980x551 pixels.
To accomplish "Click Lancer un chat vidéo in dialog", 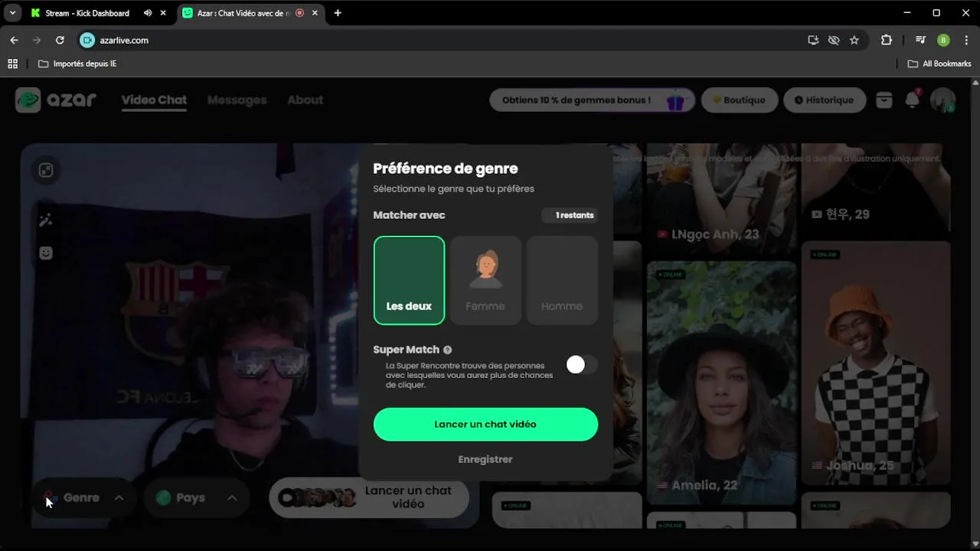I will 485,424.
